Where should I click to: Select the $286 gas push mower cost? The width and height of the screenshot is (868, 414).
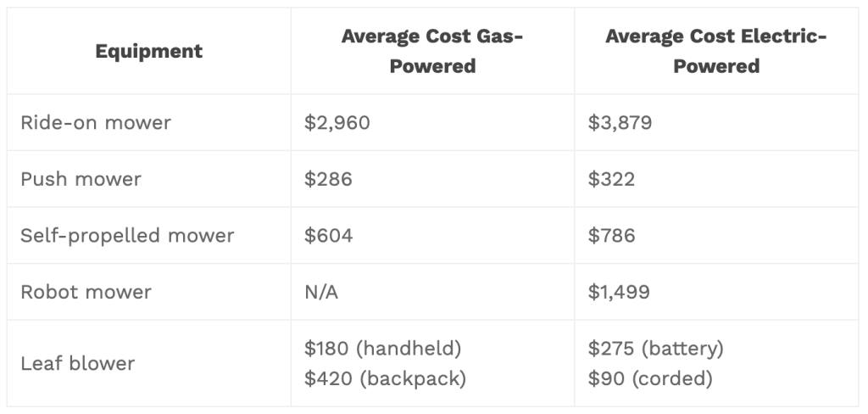click(x=327, y=179)
